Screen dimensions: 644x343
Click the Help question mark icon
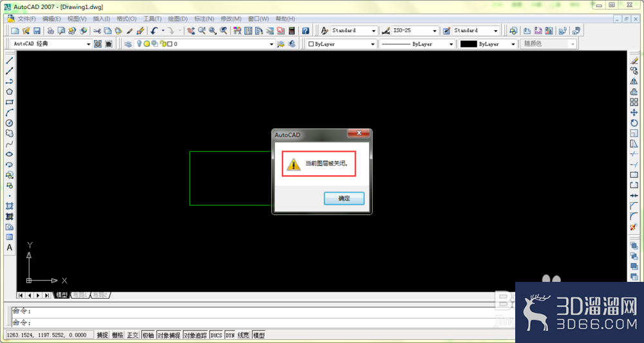305,31
